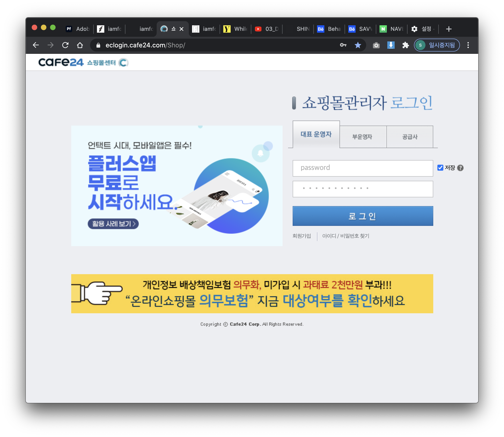Click the home icon in toolbar
Screen dimensions: 504x437
click(80, 45)
